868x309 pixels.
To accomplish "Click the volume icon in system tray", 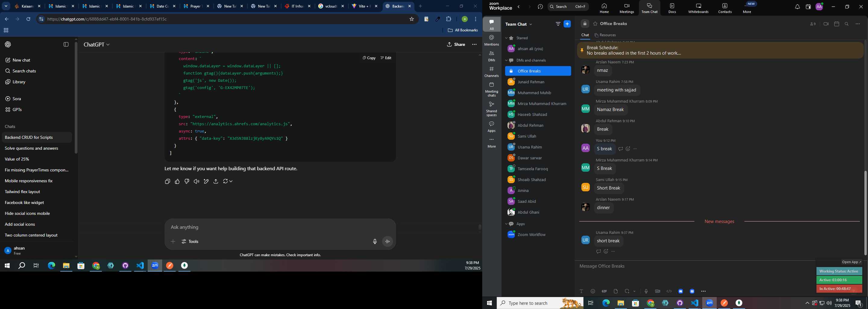I will [829, 303].
